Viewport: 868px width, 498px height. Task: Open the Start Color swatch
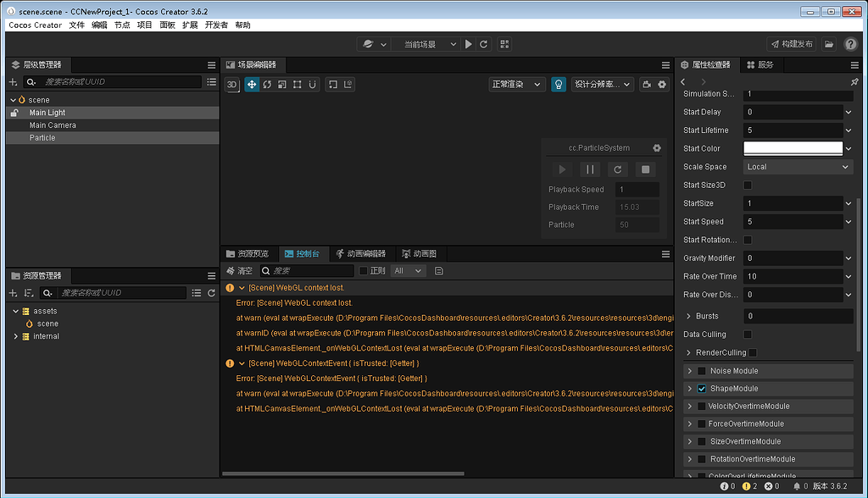[793, 148]
